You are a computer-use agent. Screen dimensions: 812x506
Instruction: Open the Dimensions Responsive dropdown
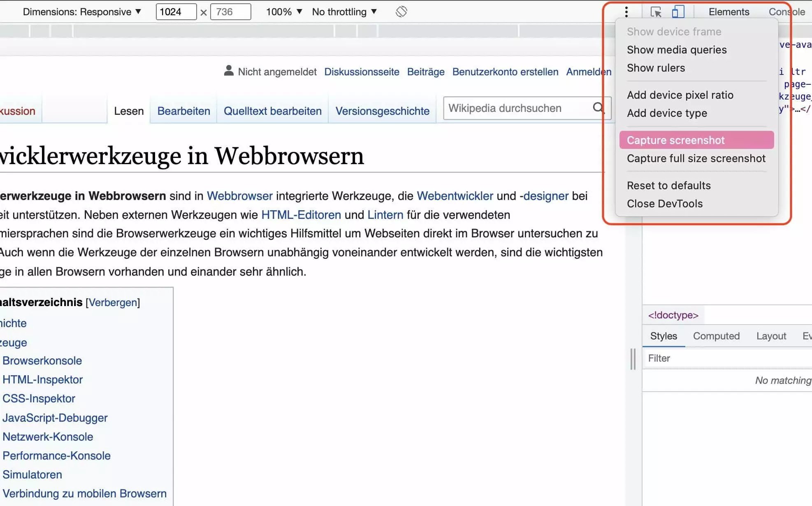pyautogui.click(x=82, y=12)
